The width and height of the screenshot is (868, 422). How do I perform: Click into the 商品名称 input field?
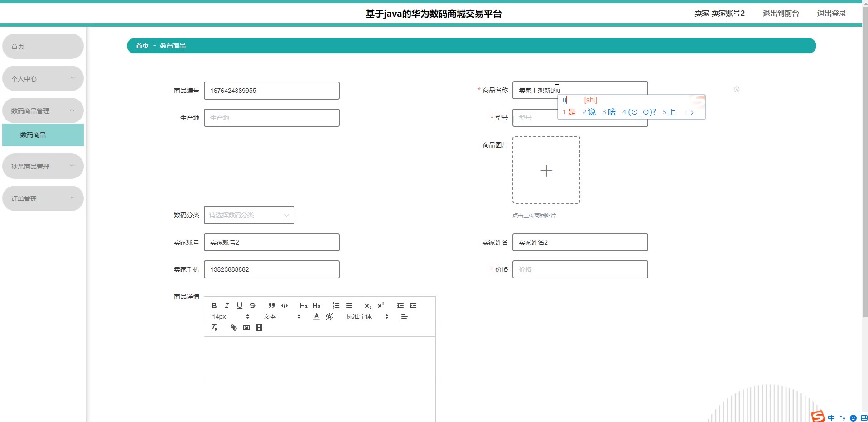click(x=580, y=91)
